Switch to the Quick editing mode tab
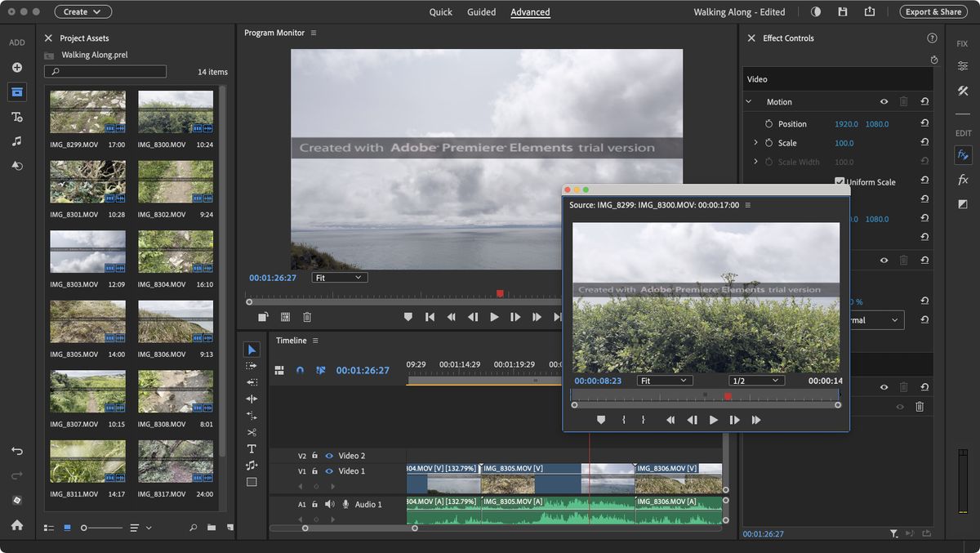 440,12
